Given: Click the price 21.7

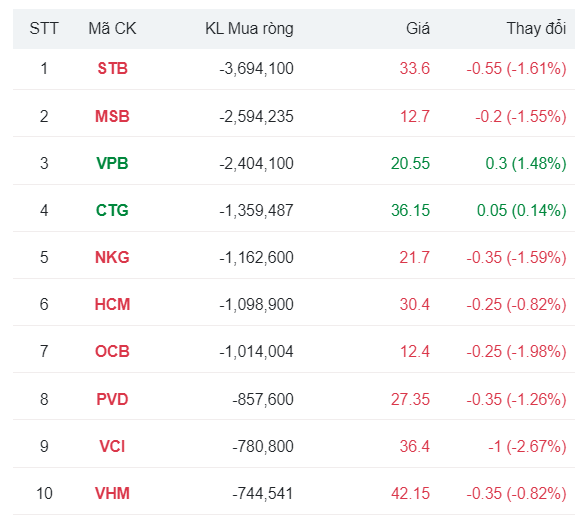Looking at the screenshot, I should pos(414,258).
